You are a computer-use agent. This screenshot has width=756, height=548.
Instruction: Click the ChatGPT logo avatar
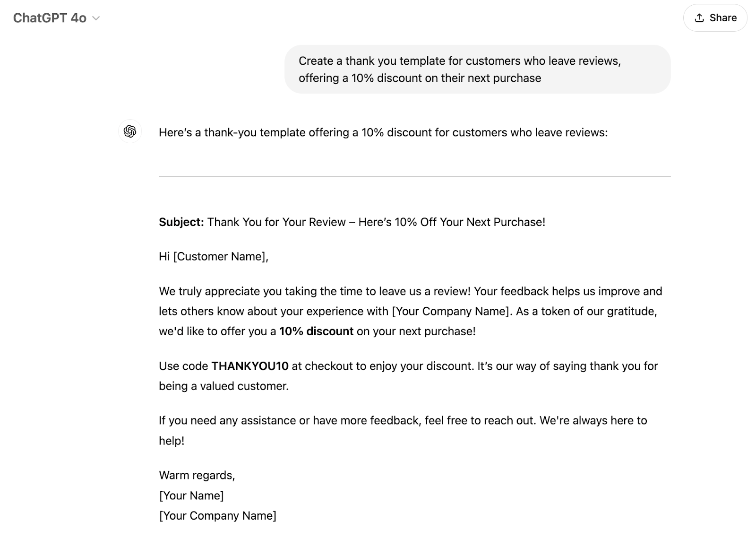[130, 131]
